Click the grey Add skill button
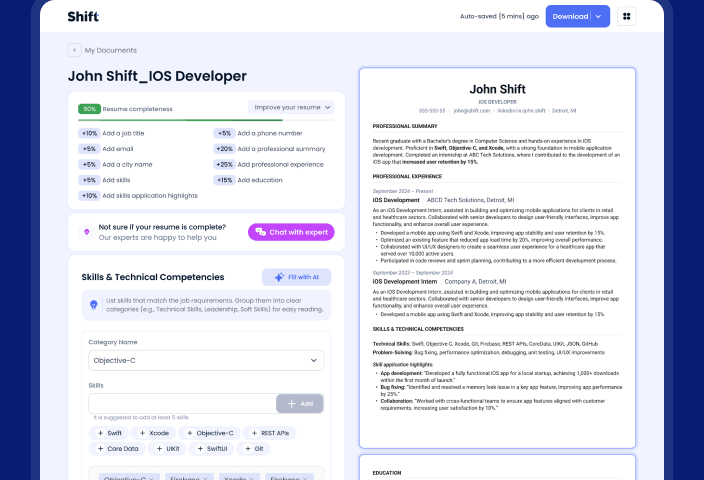The image size is (704, 480). 300,404
